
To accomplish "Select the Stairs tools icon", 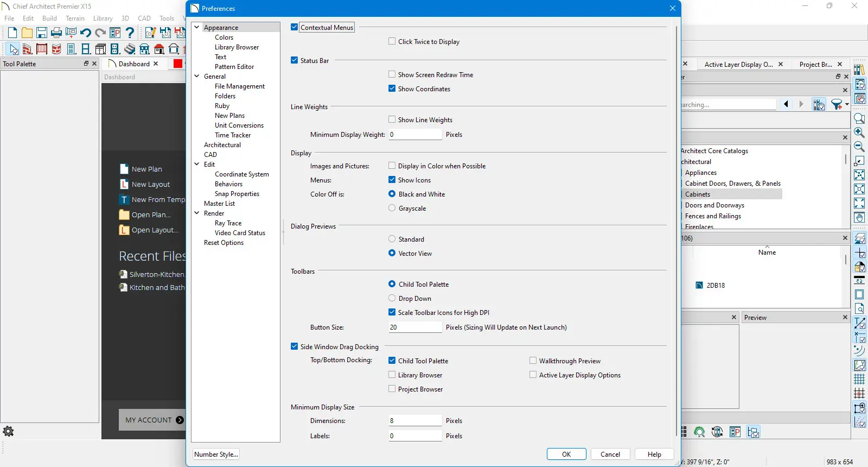I will pyautogui.click(x=130, y=49).
